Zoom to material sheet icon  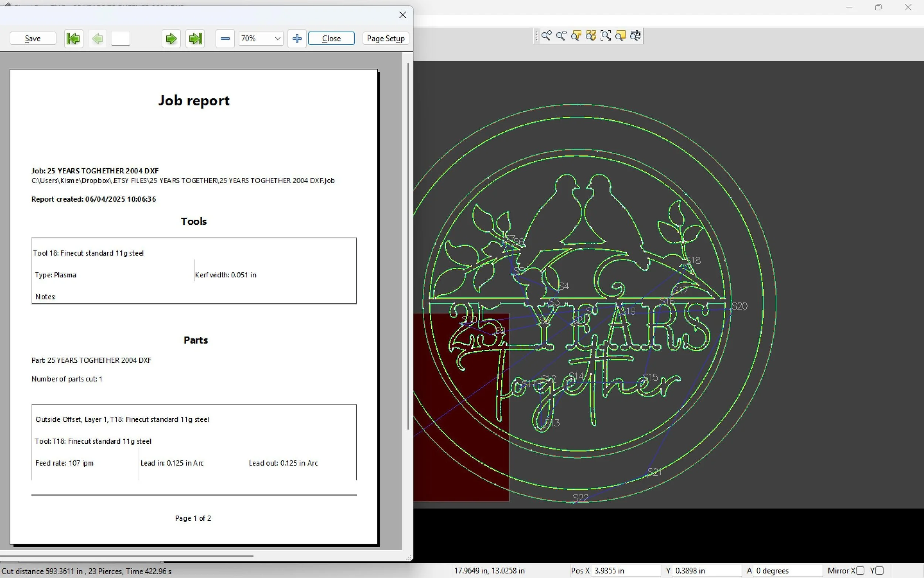[621, 36]
